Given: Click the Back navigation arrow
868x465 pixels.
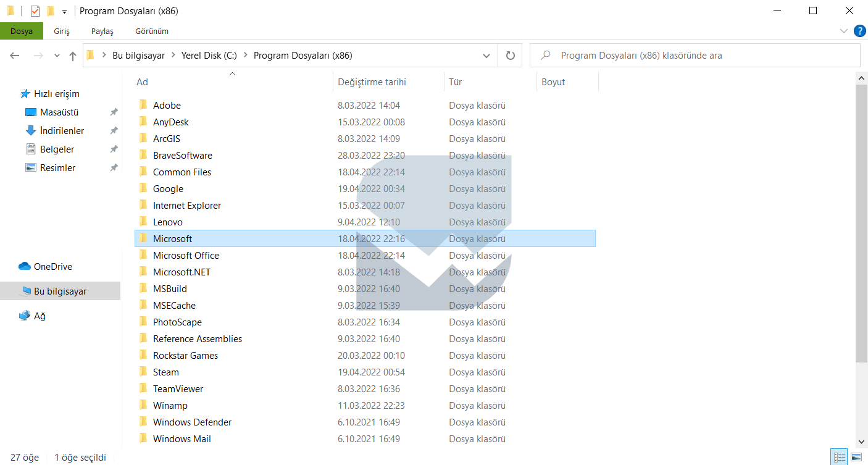Looking at the screenshot, I should [15, 56].
